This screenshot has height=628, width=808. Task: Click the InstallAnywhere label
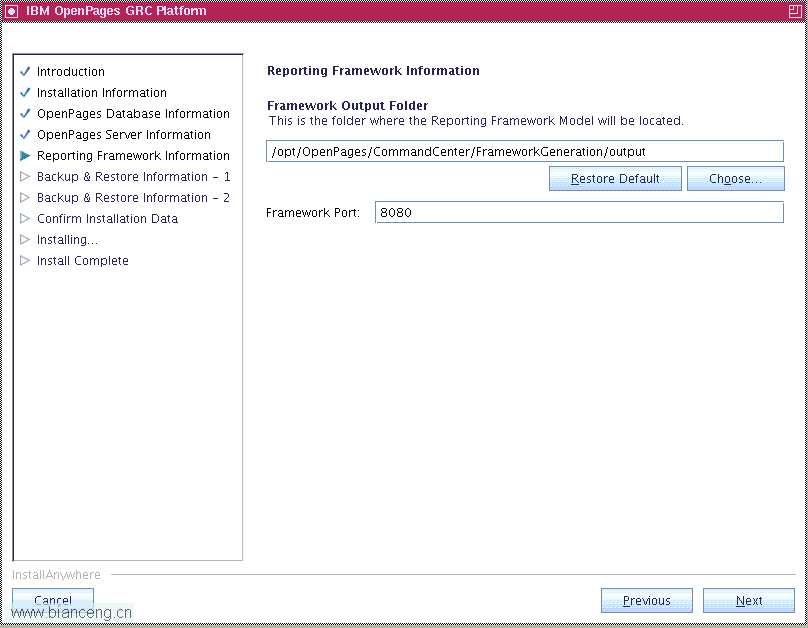click(x=56, y=575)
